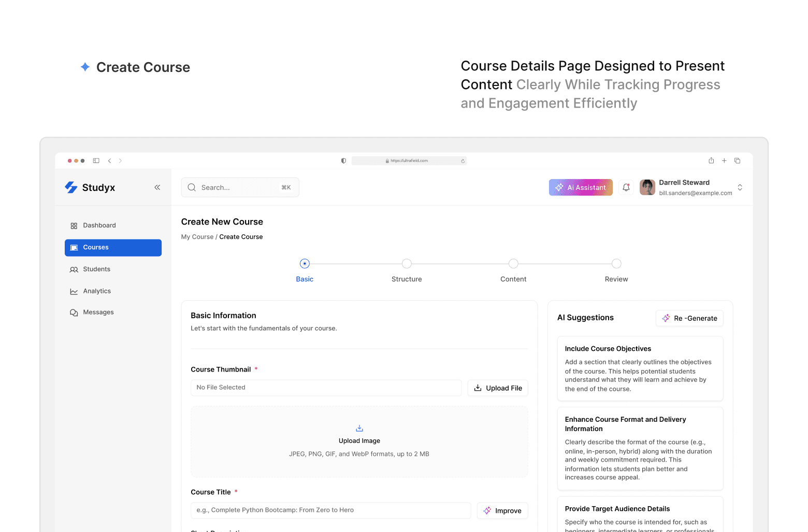Viewport: 808px width, 532px height.
Task: Select the Review step circle
Action: [x=616, y=263]
